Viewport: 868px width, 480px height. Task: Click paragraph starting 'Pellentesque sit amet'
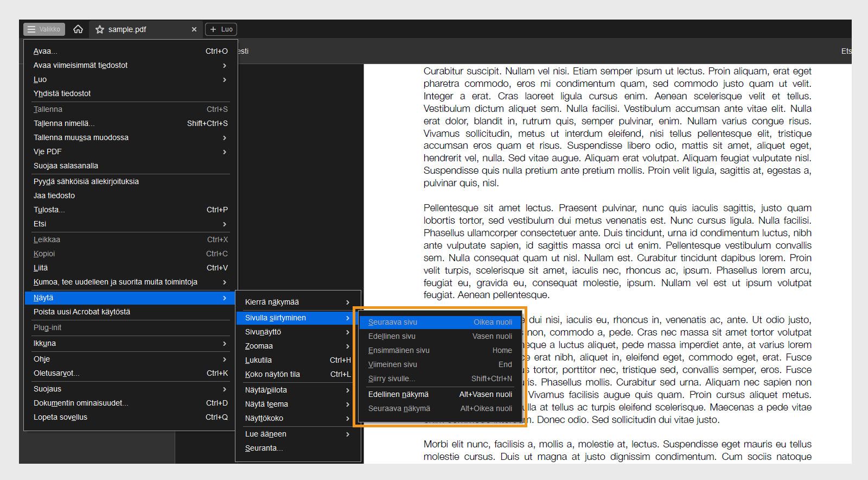617,251
